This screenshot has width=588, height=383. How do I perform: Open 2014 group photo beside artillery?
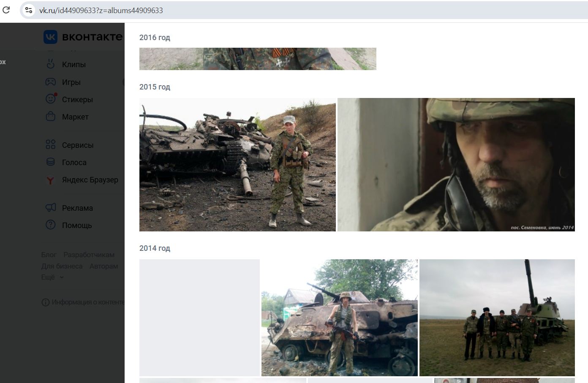coord(497,318)
